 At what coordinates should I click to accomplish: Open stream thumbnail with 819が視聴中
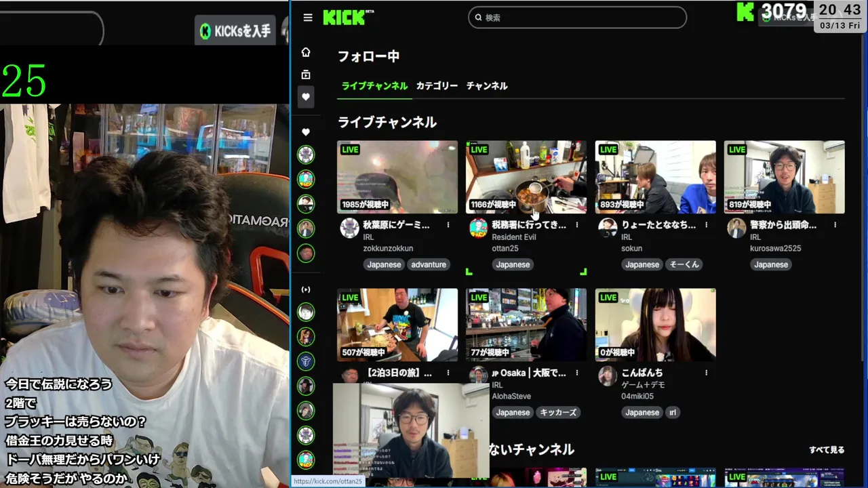784,177
